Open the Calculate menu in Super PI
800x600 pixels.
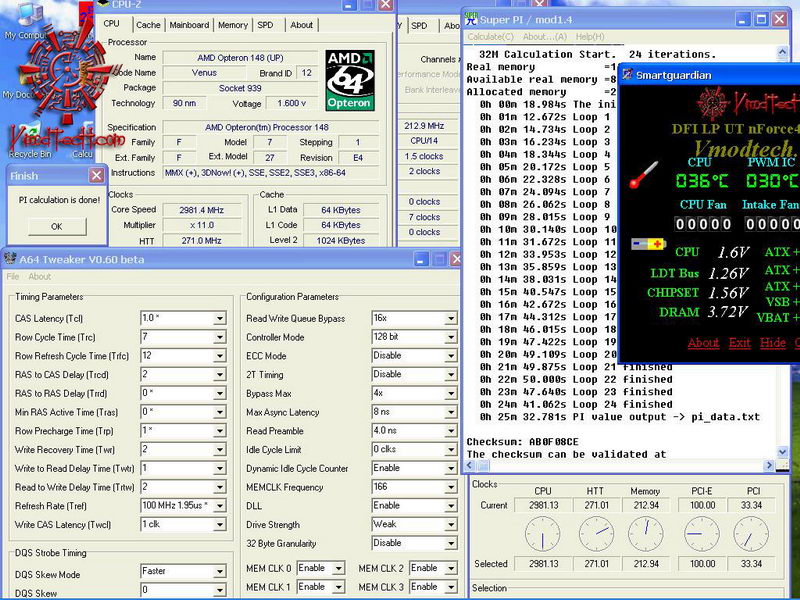[x=492, y=37]
